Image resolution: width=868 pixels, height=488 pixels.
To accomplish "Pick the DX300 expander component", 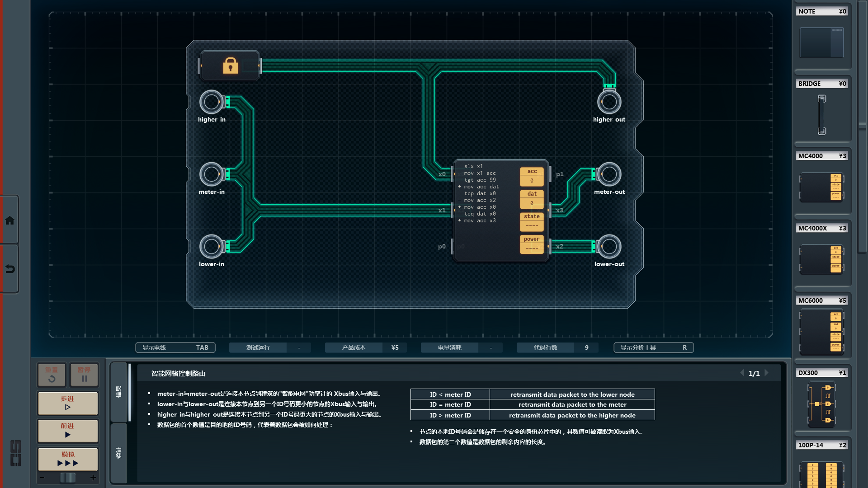I will click(821, 404).
